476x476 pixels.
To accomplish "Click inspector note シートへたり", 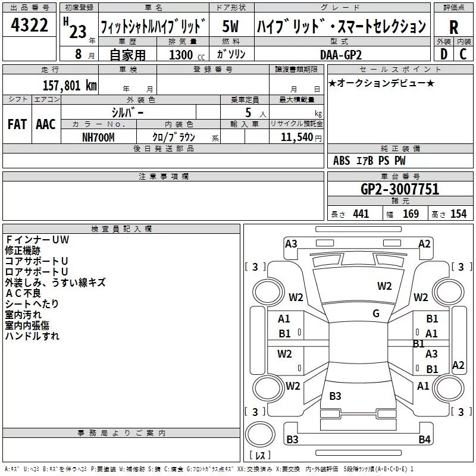I will coord(32,304).
